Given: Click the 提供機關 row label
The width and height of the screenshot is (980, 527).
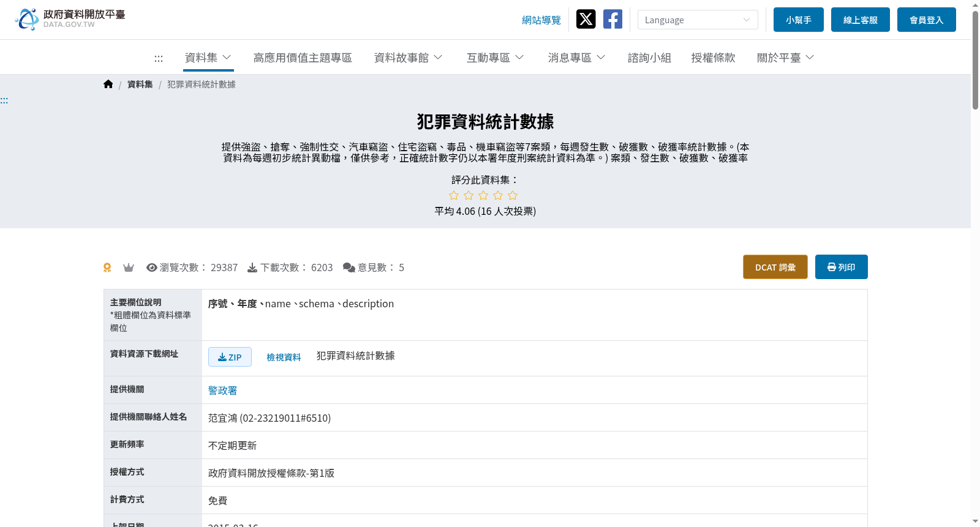Looking at the screenshot, I should coord(127,389).
